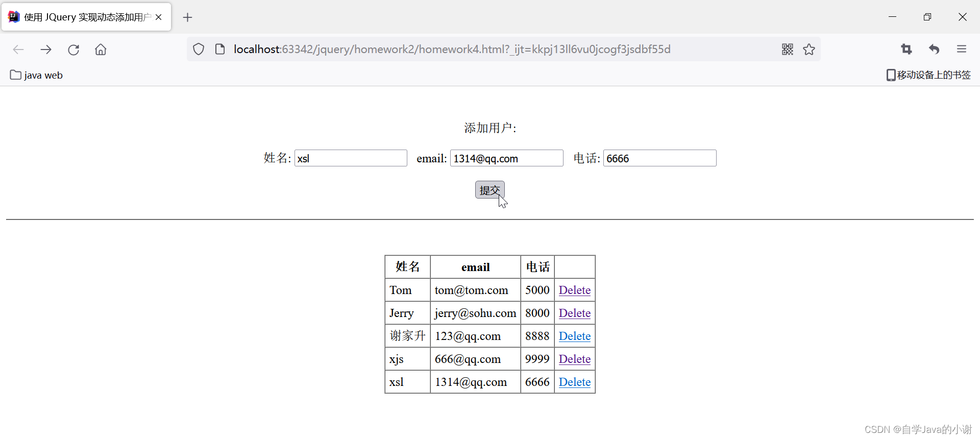
Task: Open the hamburger application menu
Action: 962,49
